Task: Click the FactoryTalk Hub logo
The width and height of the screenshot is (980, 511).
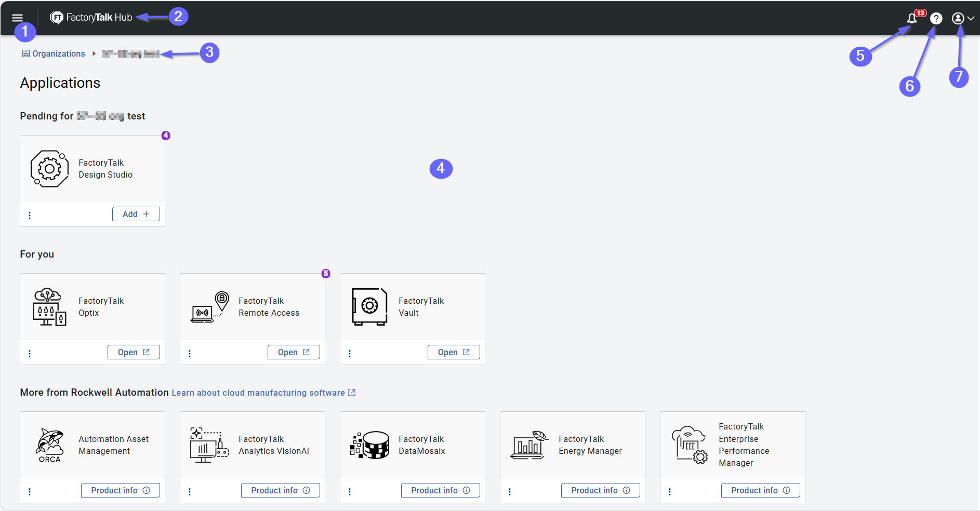Action: 91,18
